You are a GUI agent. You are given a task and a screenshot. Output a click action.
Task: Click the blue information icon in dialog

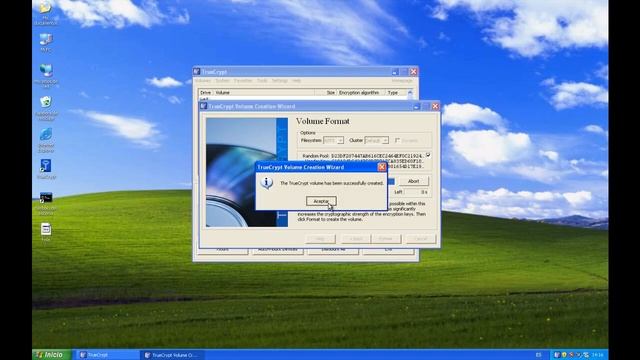(x=267, y=183)
